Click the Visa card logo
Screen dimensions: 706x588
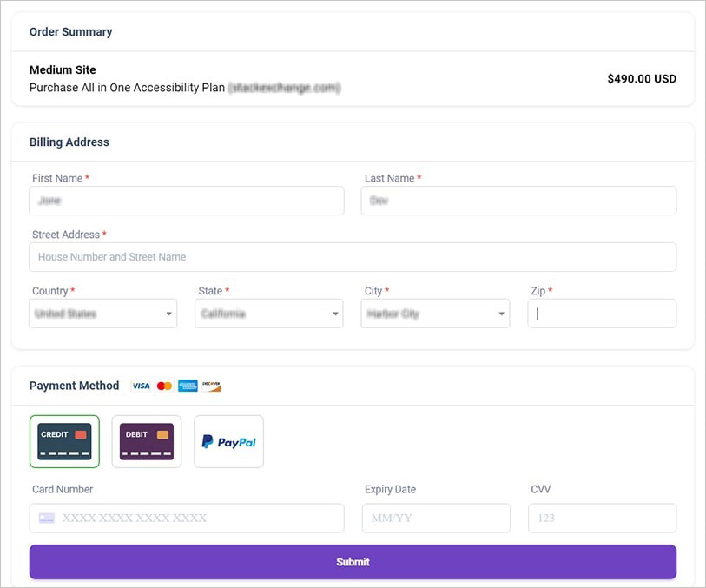[141, 386]
